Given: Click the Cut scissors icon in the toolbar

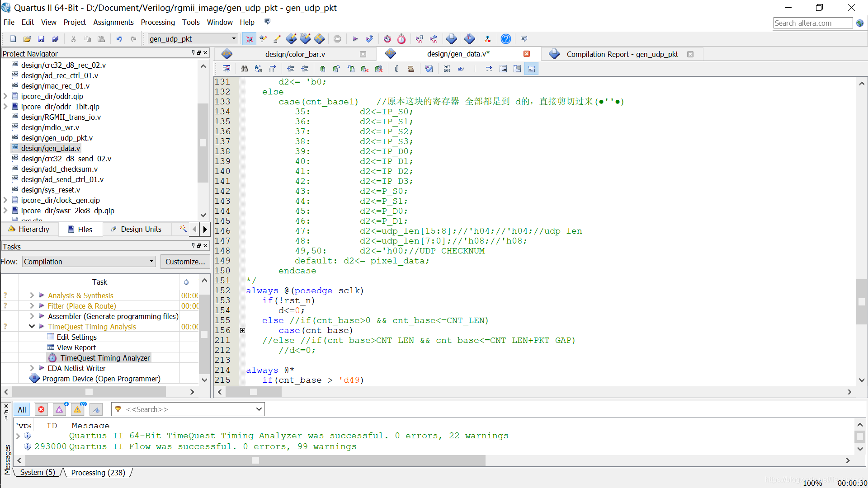Looking at the screenshot, I should click(x=73, y=39).
